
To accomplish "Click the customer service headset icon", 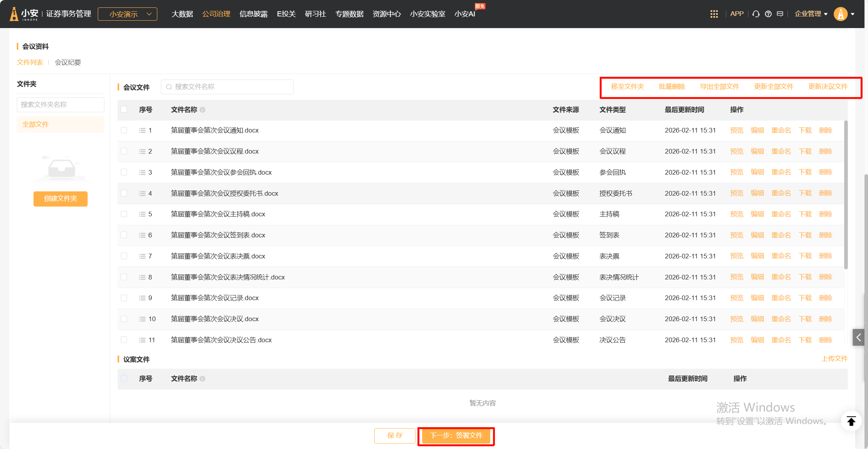I will 756,14.
